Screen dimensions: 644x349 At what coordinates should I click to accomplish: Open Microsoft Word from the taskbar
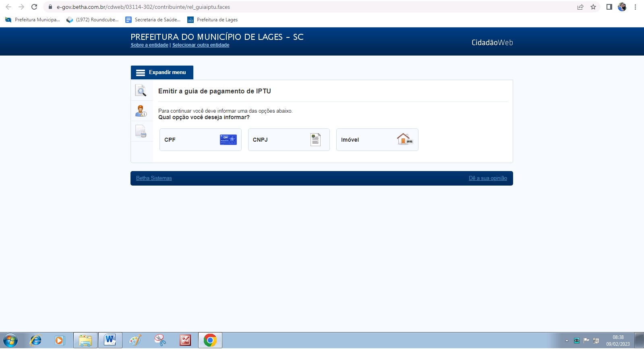tap(110, 340)
